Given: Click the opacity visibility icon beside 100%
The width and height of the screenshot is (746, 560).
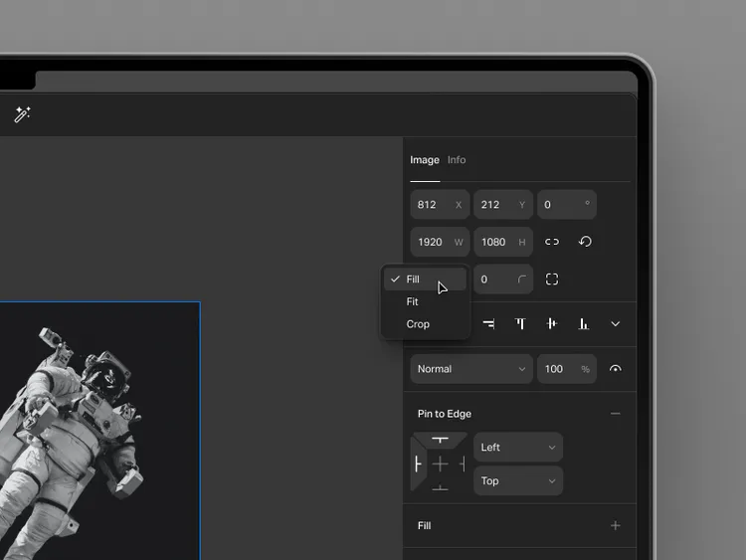Looking at the screenshot, I should 615,369.
